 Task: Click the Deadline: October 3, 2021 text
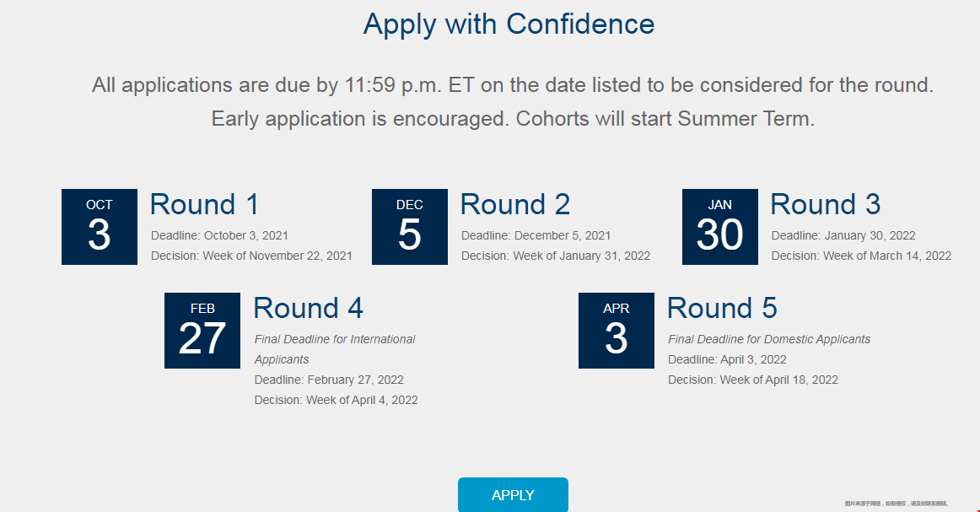point(219,235)
